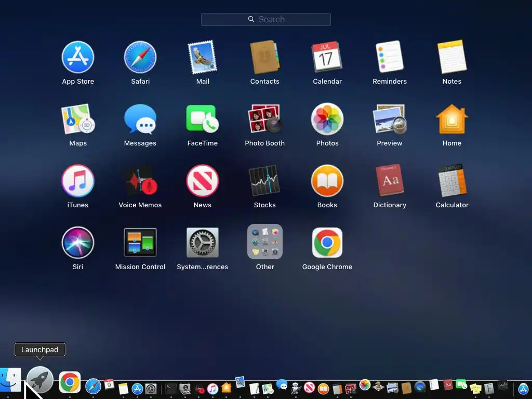532x399 pixels.
Task: Open Font Book in the Dock
Action: (489, 389)
